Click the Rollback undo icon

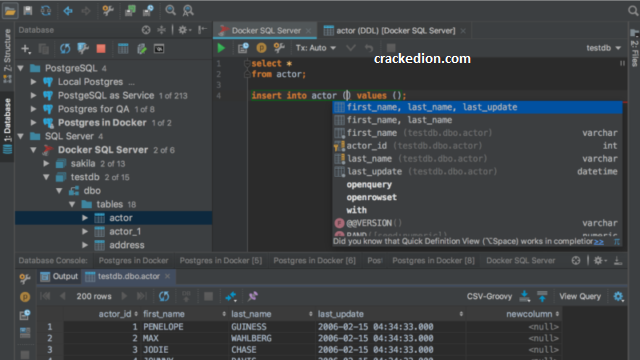pyautogui.click(x=369, y=48)
